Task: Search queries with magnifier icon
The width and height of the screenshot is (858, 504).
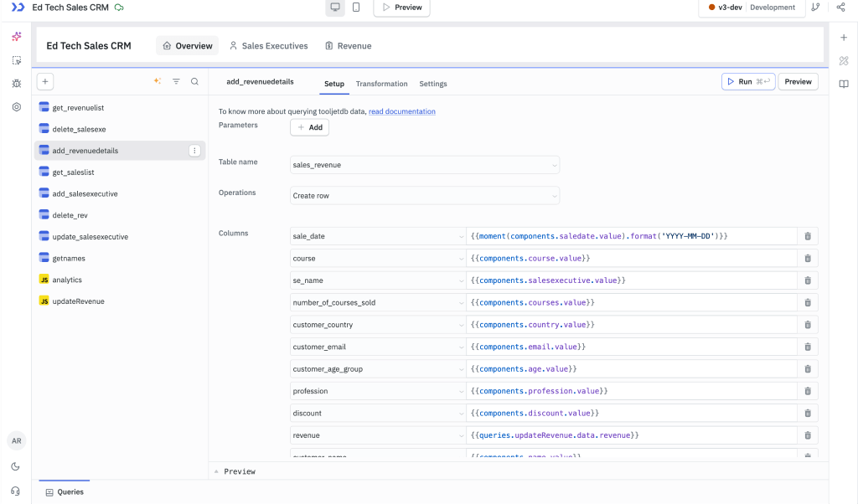Action: click(x=194, y=81)
